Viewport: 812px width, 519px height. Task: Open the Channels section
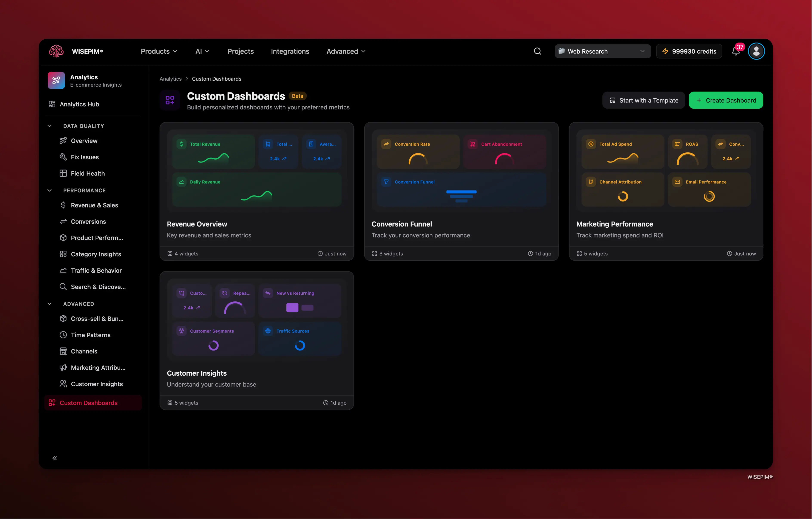[84, 351]
